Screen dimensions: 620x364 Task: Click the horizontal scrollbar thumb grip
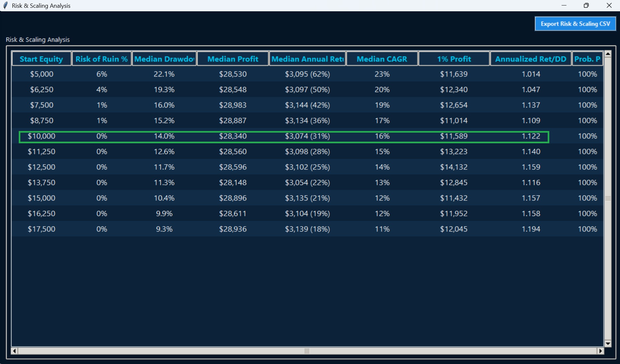(x=307, y=351)
